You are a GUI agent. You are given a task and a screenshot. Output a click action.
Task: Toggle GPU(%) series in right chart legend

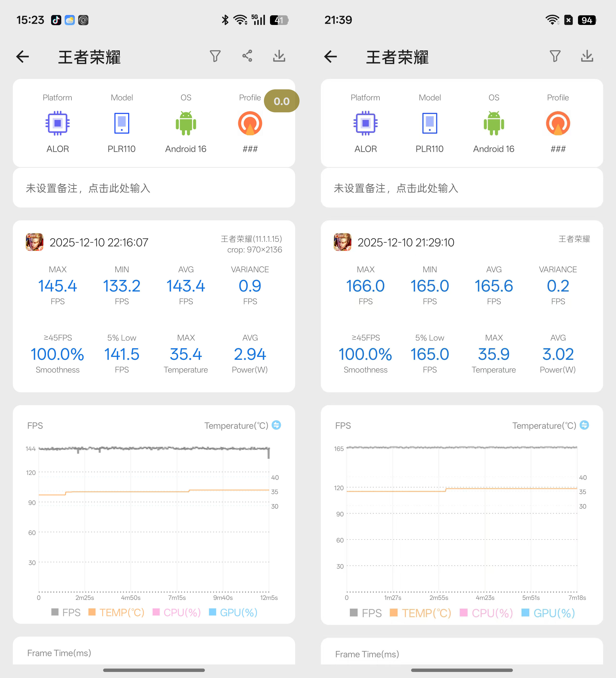point(548,613)
